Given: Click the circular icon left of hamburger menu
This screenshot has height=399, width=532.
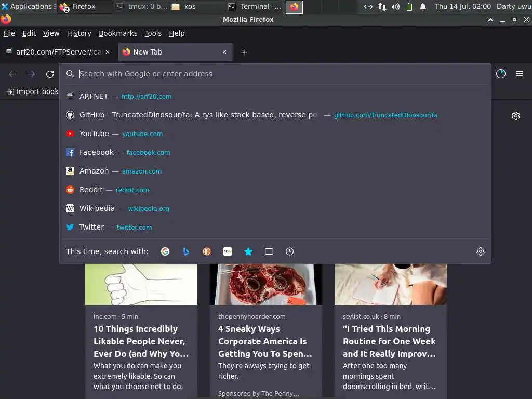Looking at the screenshot, I should (x=501, y=74).
